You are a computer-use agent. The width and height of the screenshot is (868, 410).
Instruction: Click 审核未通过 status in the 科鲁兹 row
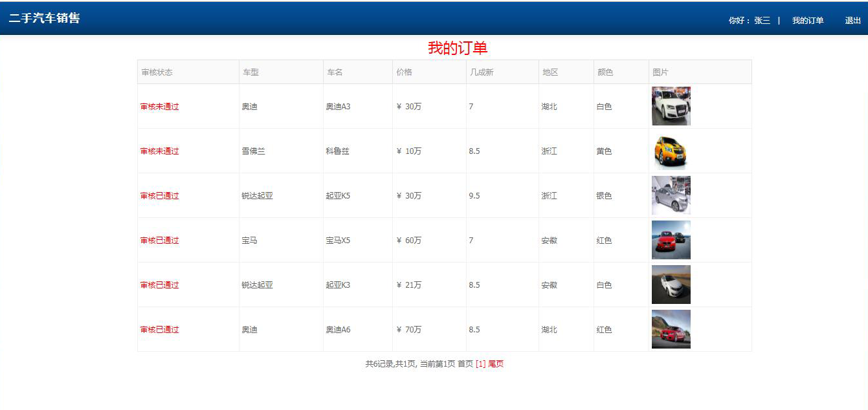click(160, 151)
